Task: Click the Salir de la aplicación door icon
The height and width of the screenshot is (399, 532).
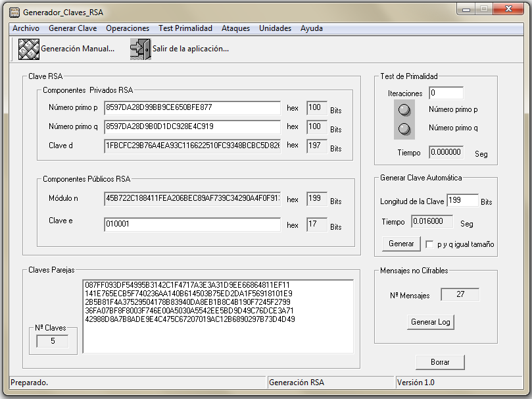Action: click(140, 49)
